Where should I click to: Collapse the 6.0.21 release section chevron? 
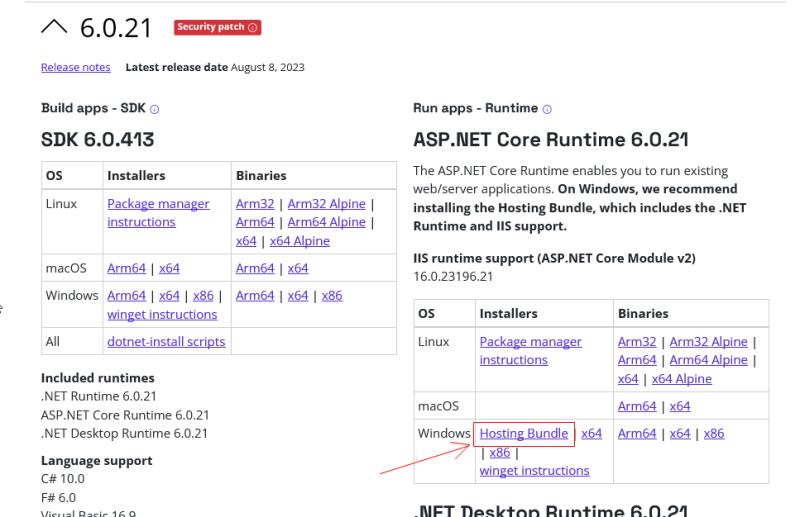(54, 27)
